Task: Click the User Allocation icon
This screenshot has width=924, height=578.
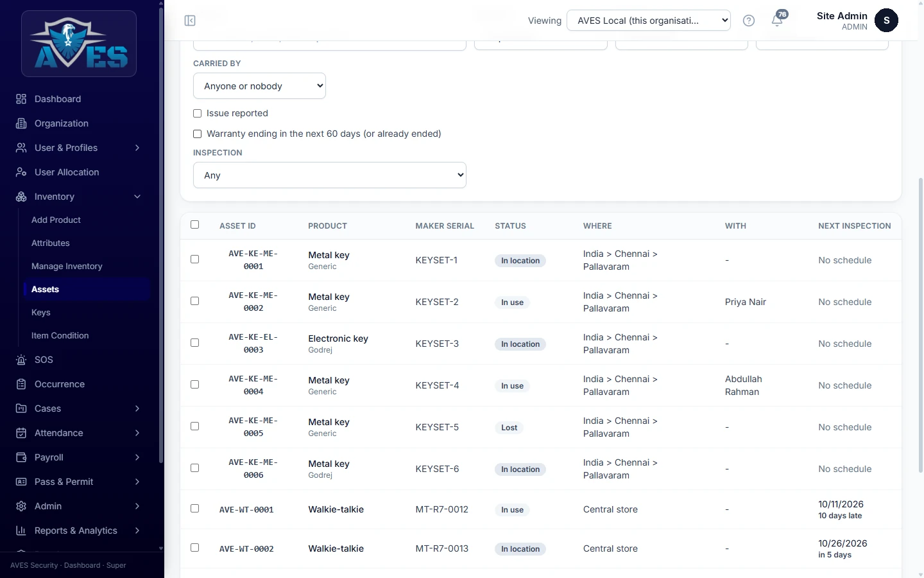Action: (x=21, y=172)
